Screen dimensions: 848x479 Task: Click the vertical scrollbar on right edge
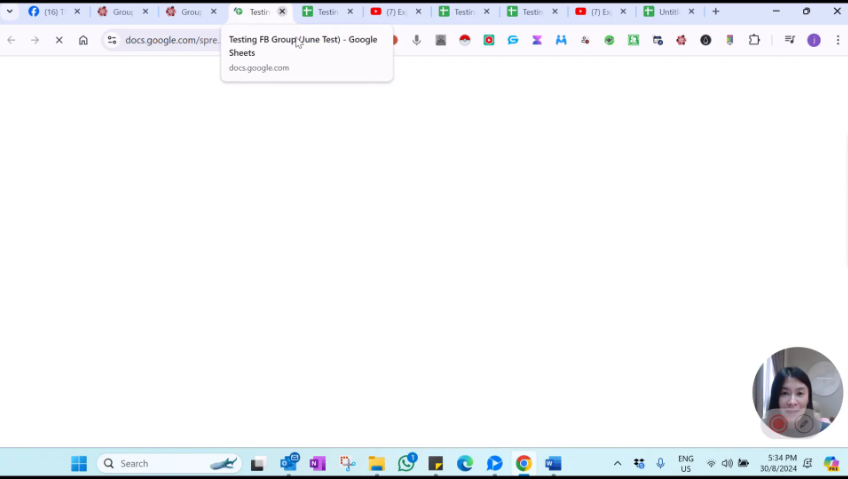[x=846, y=200]
